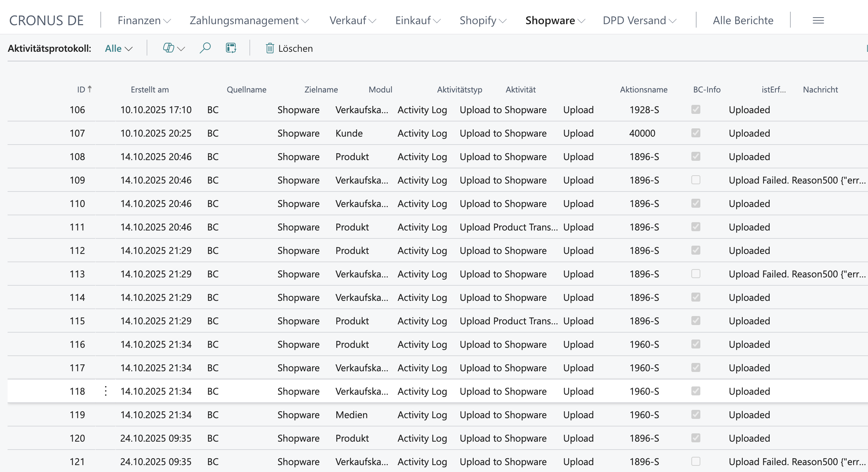Click the Aktivität column header

[x=521, y=89]
